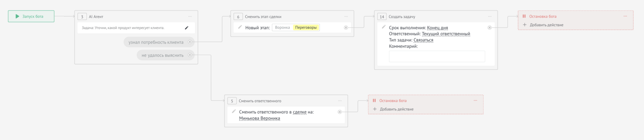The width and height of the screenshot is (644, 140).
Task: Edit the 'Сменить этап сделки' step via pencil
Action: (x=240, y=27)
